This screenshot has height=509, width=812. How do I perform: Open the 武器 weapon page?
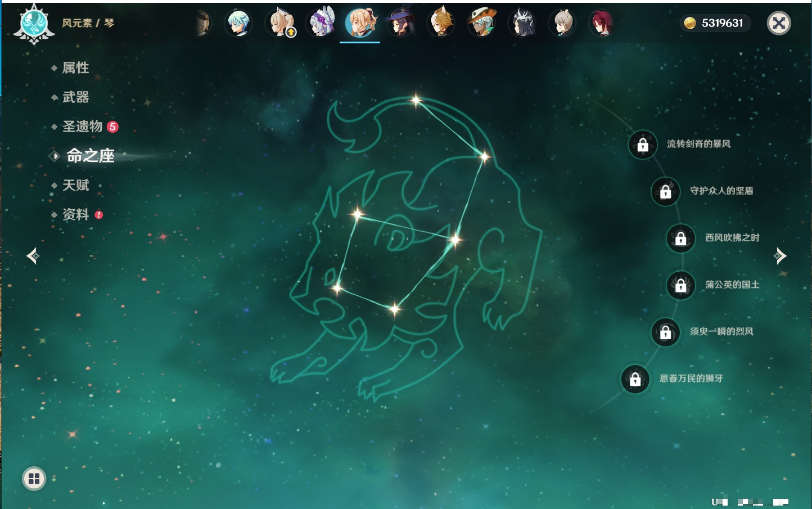click(75, 97)
